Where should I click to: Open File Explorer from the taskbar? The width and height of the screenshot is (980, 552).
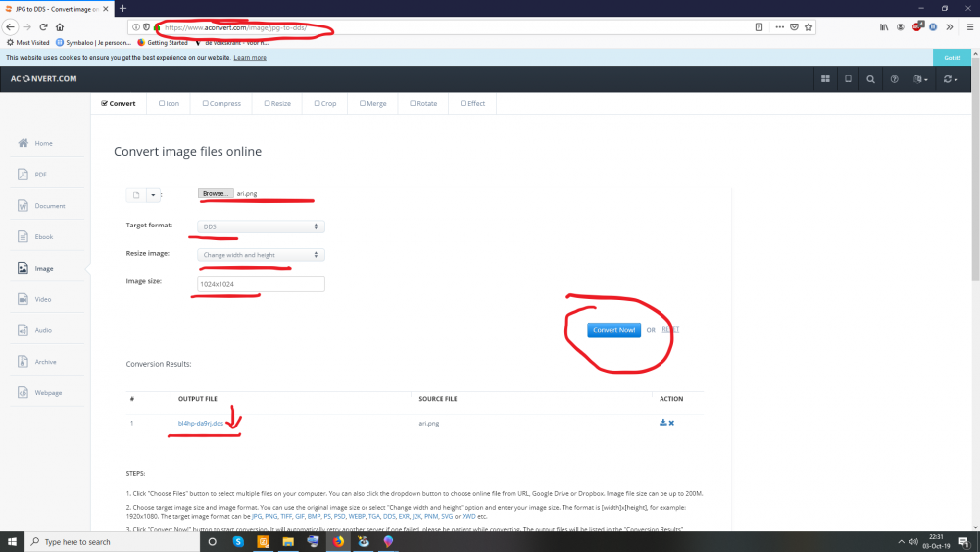tap(288, 542)
